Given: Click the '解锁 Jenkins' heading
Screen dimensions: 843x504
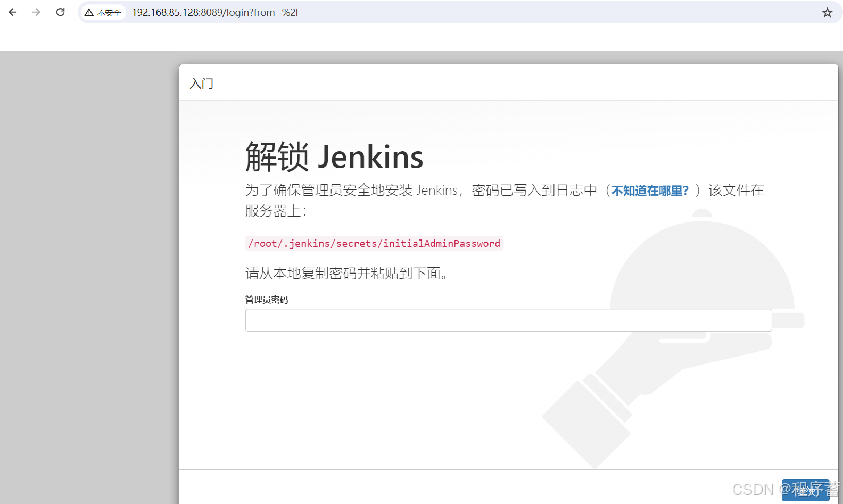Looking at the screenshot, I should click(334, 157).
